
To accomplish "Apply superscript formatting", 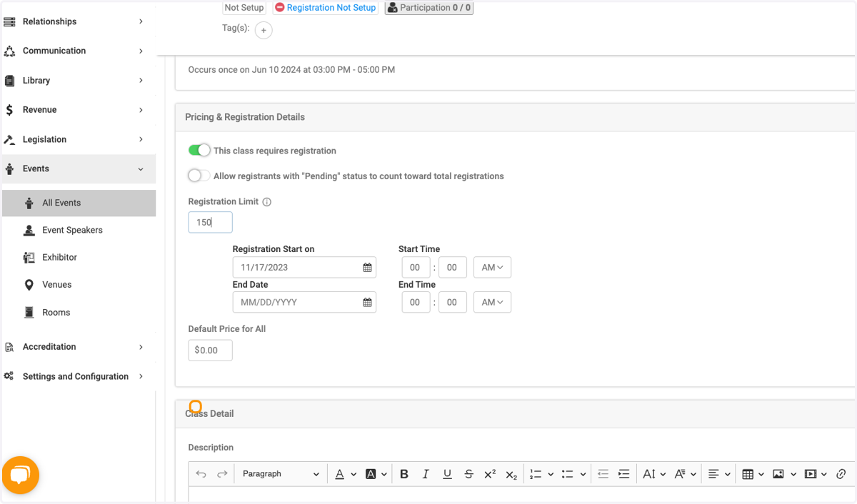I will (490, 474).
